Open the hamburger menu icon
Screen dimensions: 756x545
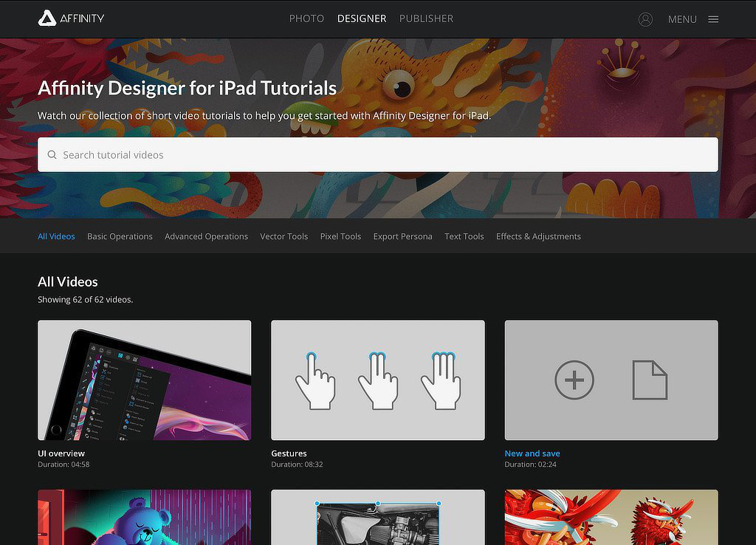tap(713, 19)
